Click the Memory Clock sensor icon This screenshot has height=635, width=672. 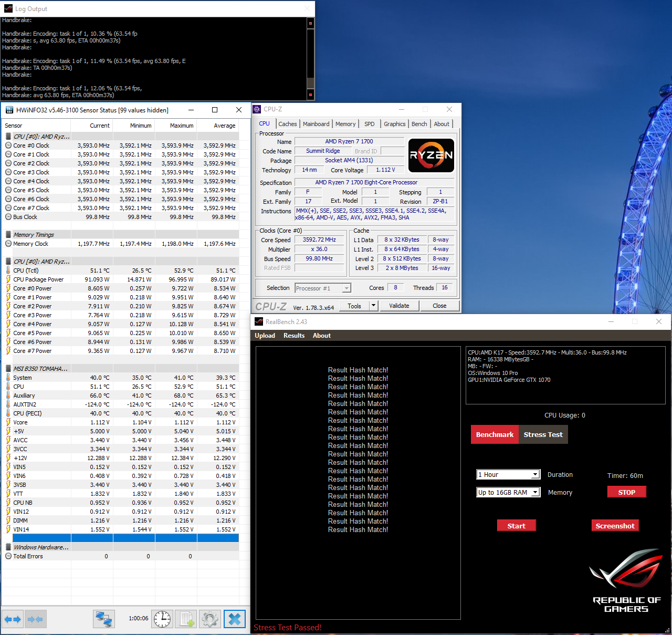tap(8, 244)
